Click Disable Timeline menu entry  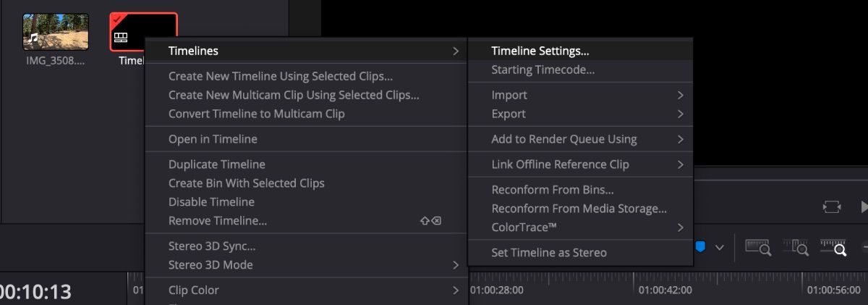pyautogui.click(x=211, y=202)
